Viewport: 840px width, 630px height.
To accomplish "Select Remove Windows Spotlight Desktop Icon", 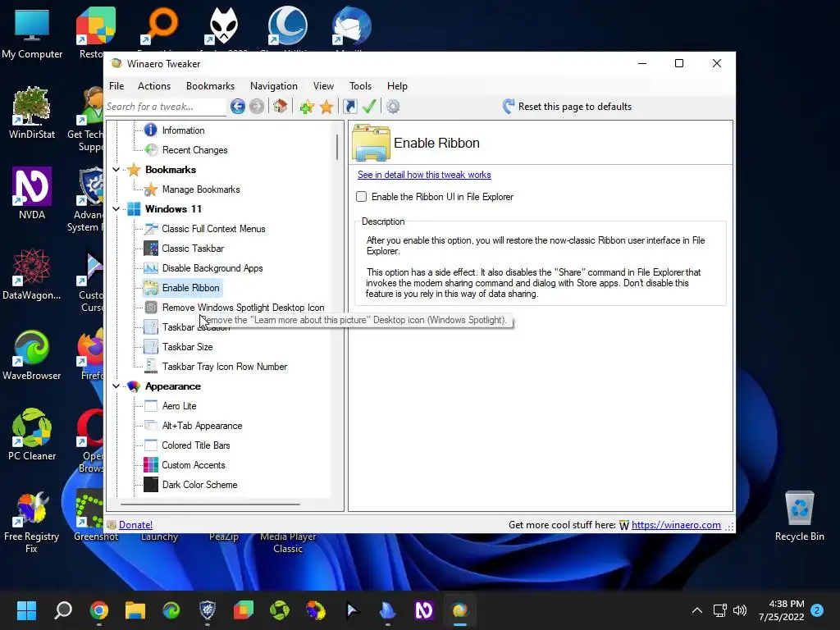I will coord(243,308).
